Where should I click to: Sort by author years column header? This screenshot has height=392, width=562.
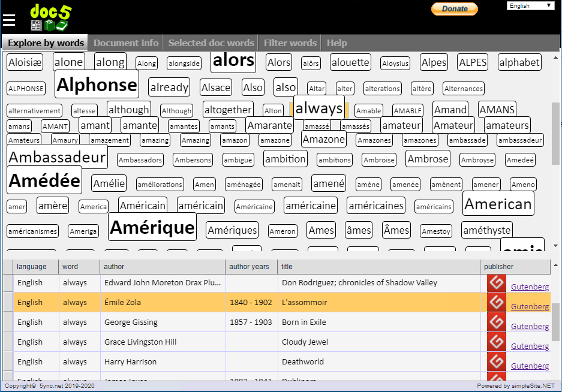[251, 267]
